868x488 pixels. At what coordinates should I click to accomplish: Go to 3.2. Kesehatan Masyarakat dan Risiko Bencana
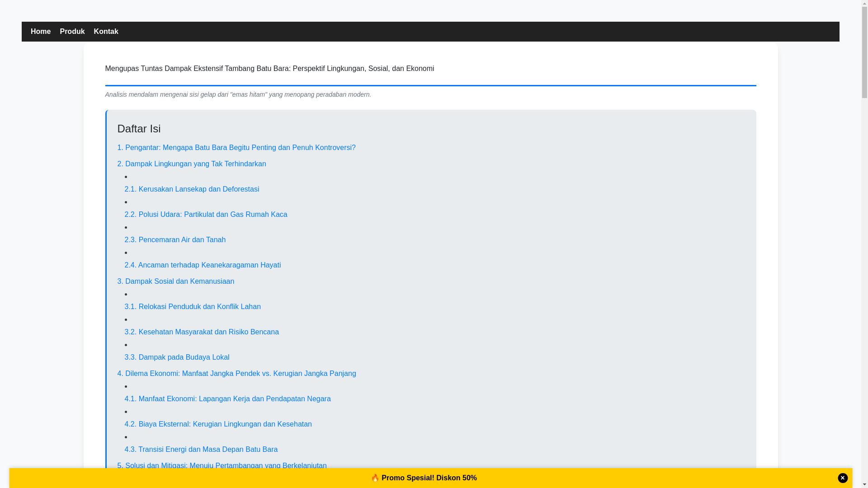click(x=202, y=332)
